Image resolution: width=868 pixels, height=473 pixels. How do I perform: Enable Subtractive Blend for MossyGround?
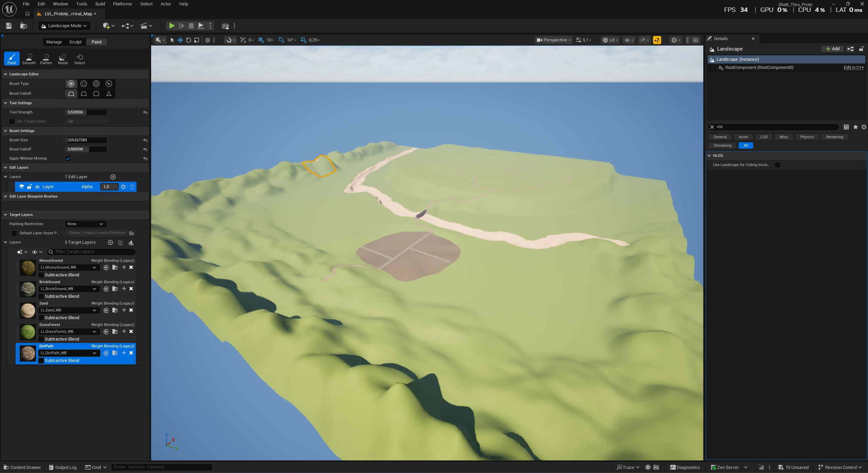click(x=41, y=275)
